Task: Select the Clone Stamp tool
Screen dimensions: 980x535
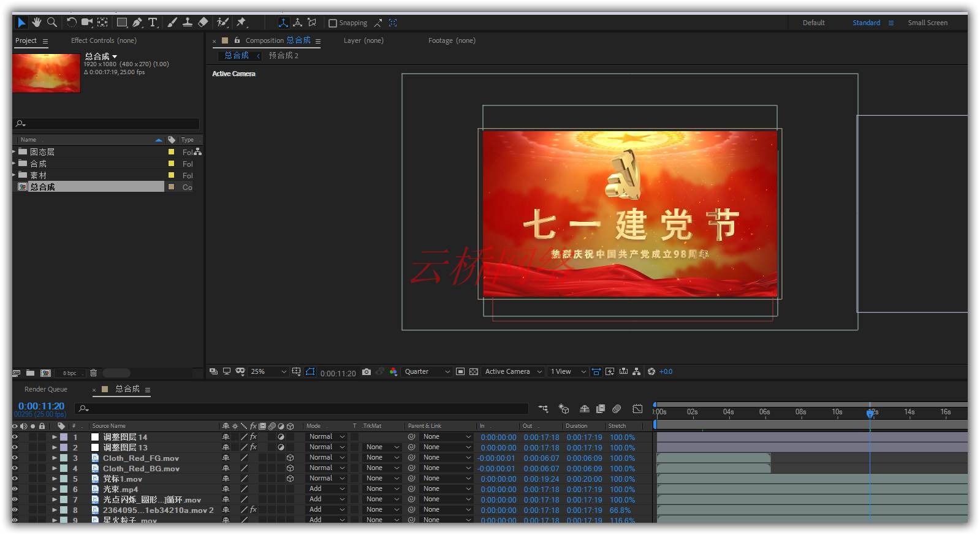Action: [188, 23]
